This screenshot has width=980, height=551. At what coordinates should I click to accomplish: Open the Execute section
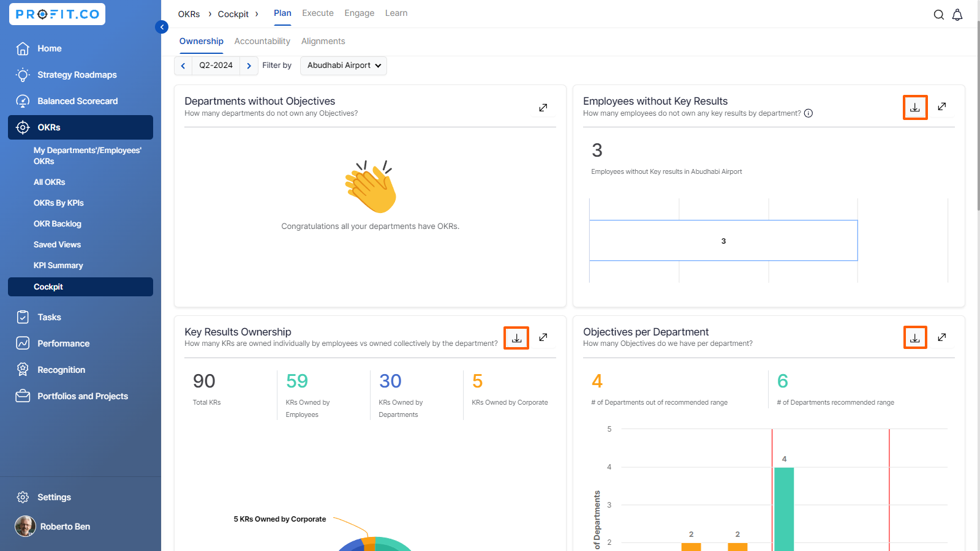[317, 13]
